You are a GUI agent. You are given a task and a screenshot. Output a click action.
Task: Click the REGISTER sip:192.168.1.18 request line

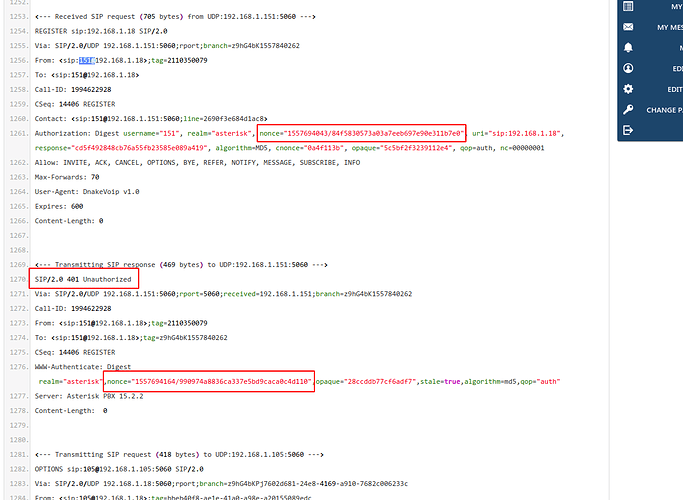pyautogui.click(x=101, y=31)
